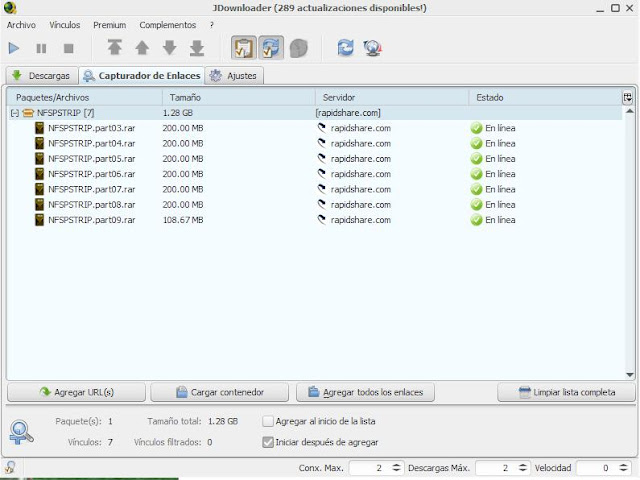Image resolution: width=640 pixels, height=480 pixels.
Task: Click the update globe icon in toolbar
Action: (372, 48)
